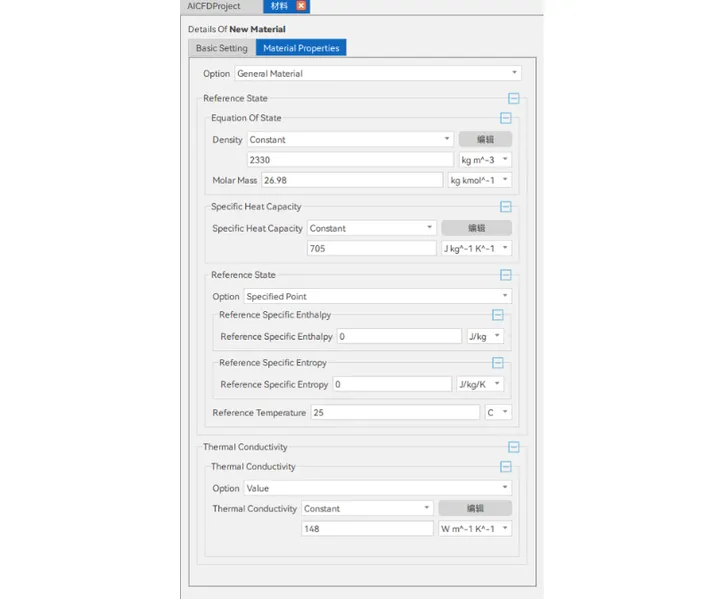Click the 编辑 button beside Density
Viewport: 720px width, 599px height.
pyautogui.click(x=485, y=139)
